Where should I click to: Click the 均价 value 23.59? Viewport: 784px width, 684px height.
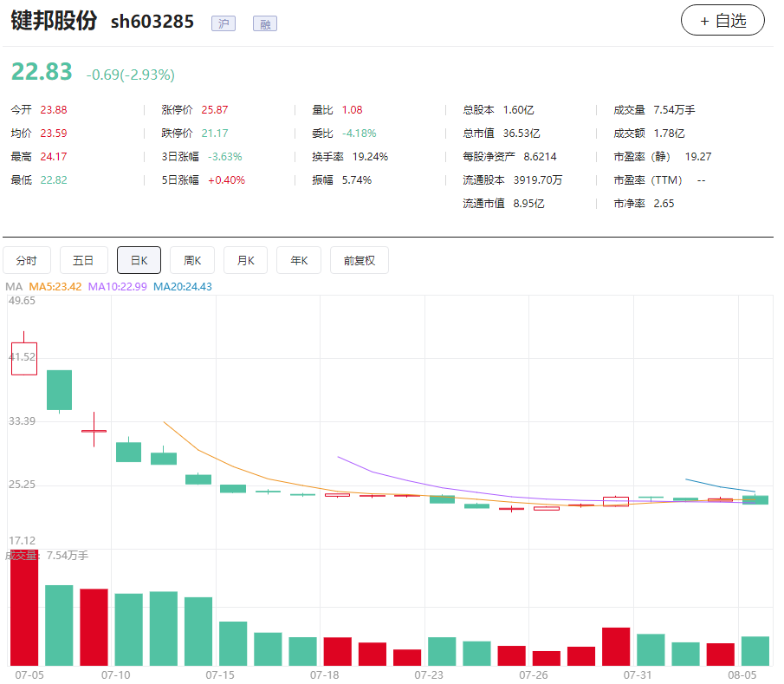pos(54,134)
